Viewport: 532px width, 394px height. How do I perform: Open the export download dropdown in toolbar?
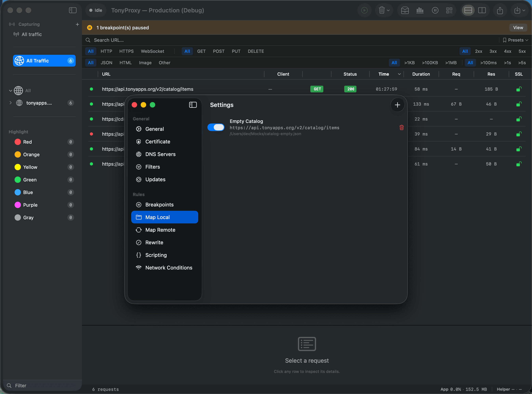click(520, 10)
